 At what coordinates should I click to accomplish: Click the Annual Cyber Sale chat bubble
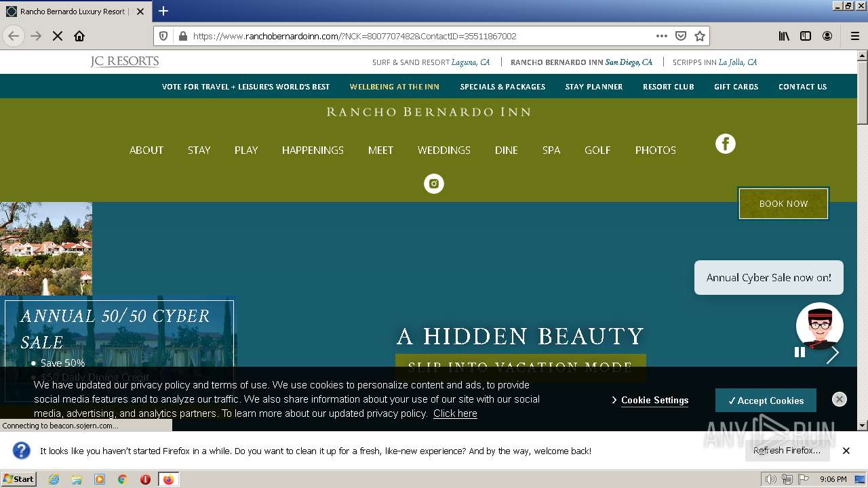769,277
